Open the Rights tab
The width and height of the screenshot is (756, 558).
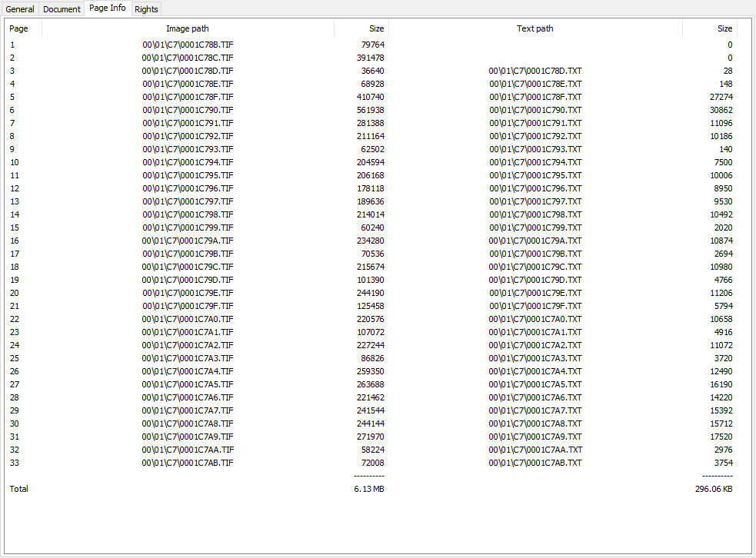[146, 9]
